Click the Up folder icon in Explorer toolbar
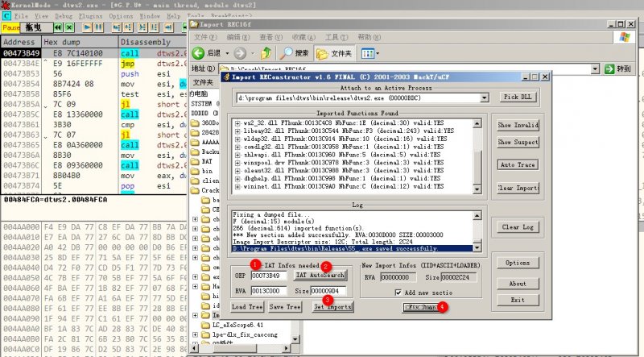 [266, 53]
